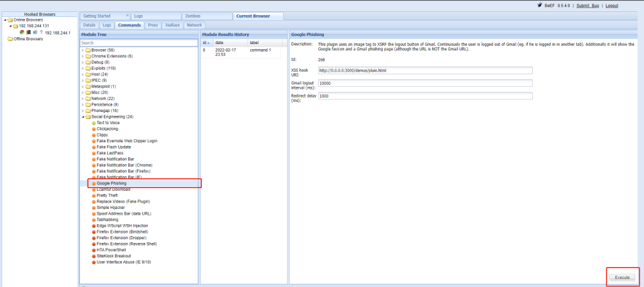644x287 pixels.
Task: Expand the Browser (58) module folder
Action: click(82, 50)
